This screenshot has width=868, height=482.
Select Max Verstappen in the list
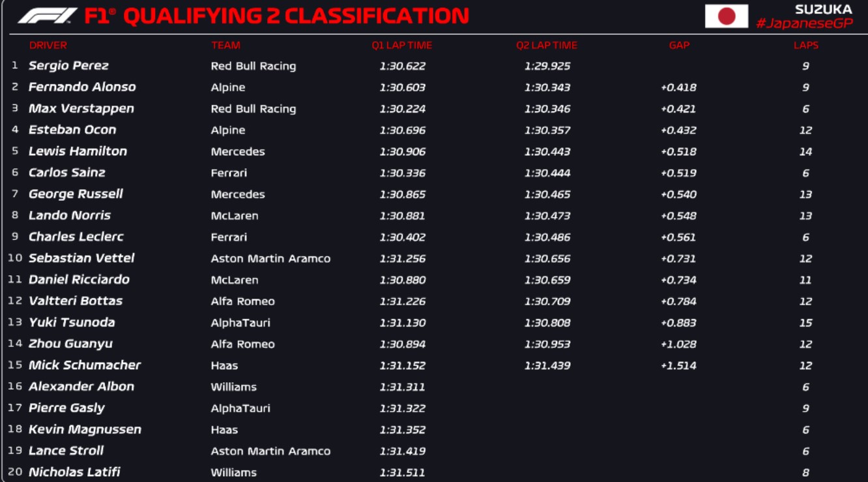tap(81, 109)
